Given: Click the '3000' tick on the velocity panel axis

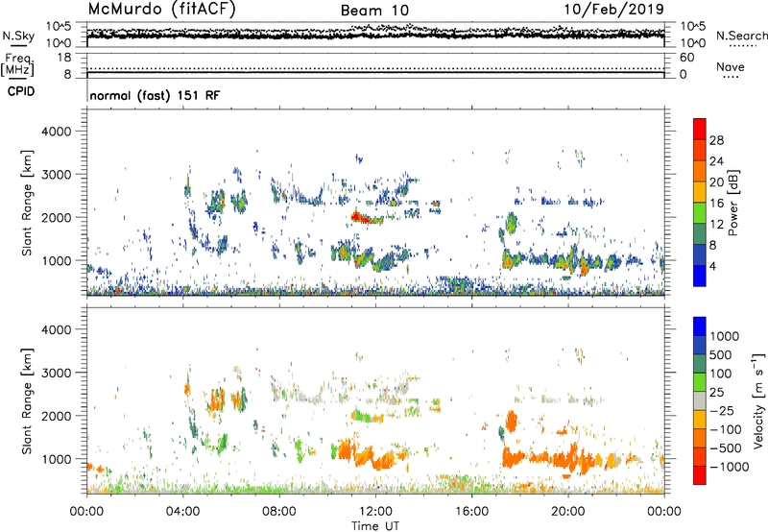Looking at the screenshot, I should pyautogui.click(x=56, y=373).
